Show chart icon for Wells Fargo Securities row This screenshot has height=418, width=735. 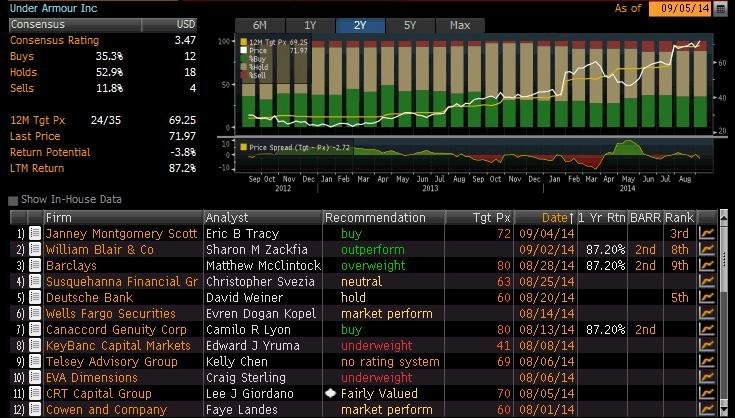coord(707,314)
